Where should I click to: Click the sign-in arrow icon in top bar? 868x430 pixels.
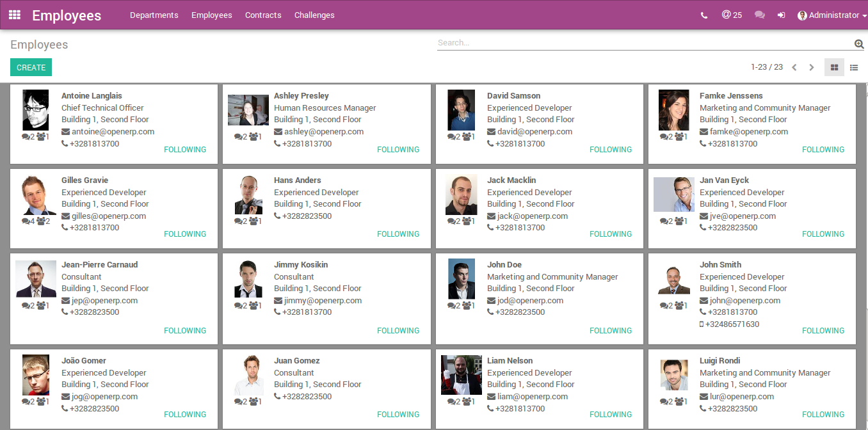pos(782,15)
